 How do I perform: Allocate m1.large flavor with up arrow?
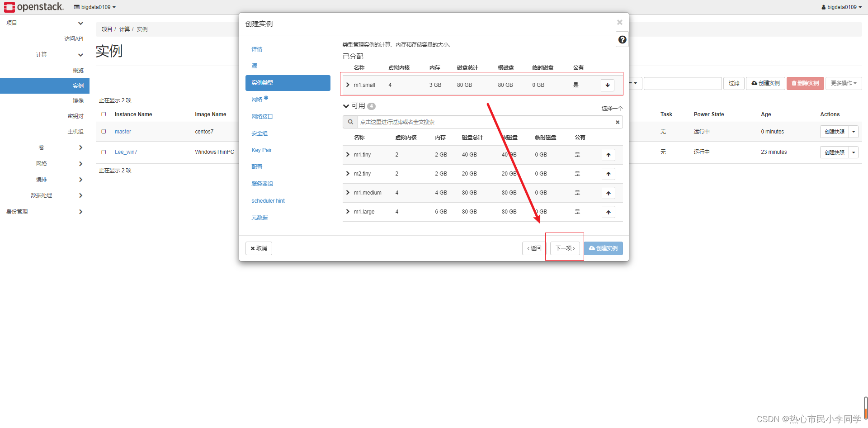(609, 212)
